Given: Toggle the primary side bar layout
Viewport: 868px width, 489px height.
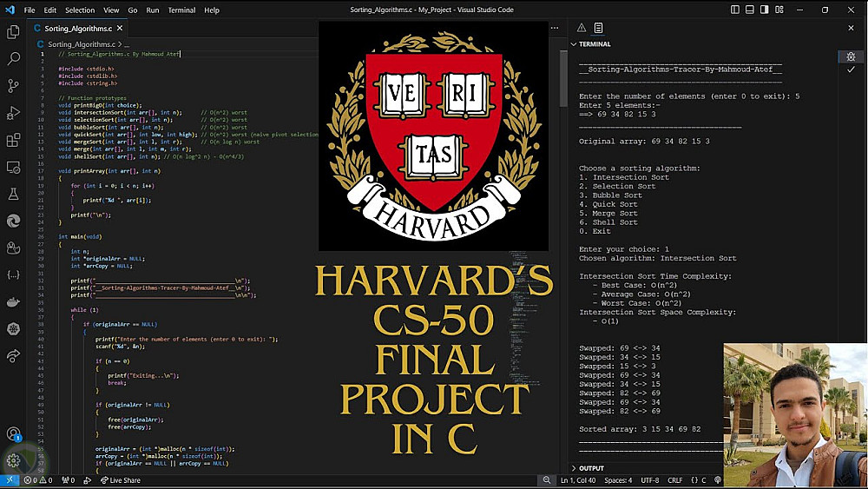Looking at the screenshot, I should pyautogui.click(x=734, y=10).
